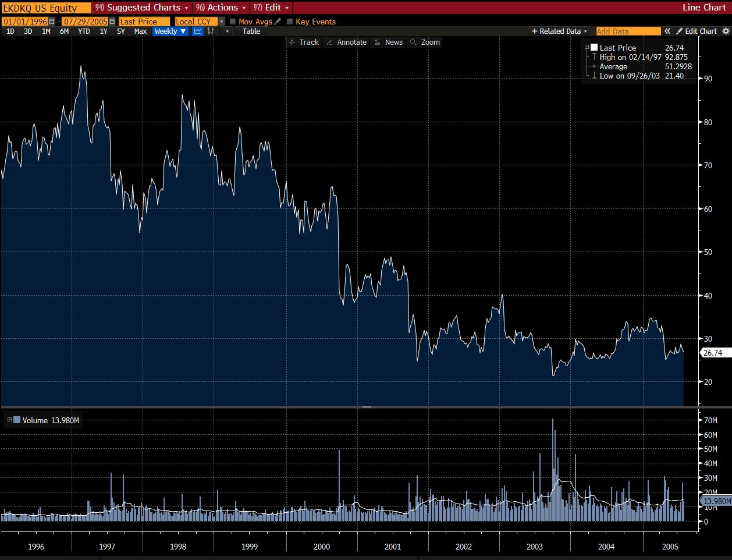Click the 2003 x-axis year label
This screenshot has width=732, height=560.
tap(534, 547)
